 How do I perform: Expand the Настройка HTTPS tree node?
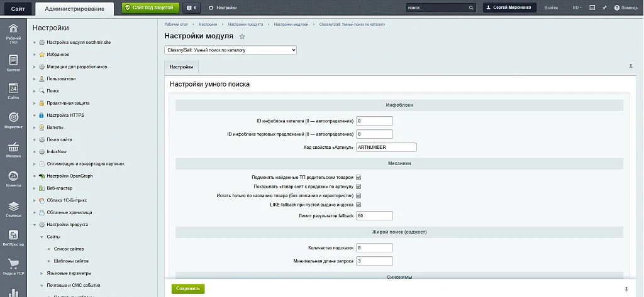pos(35,116)
